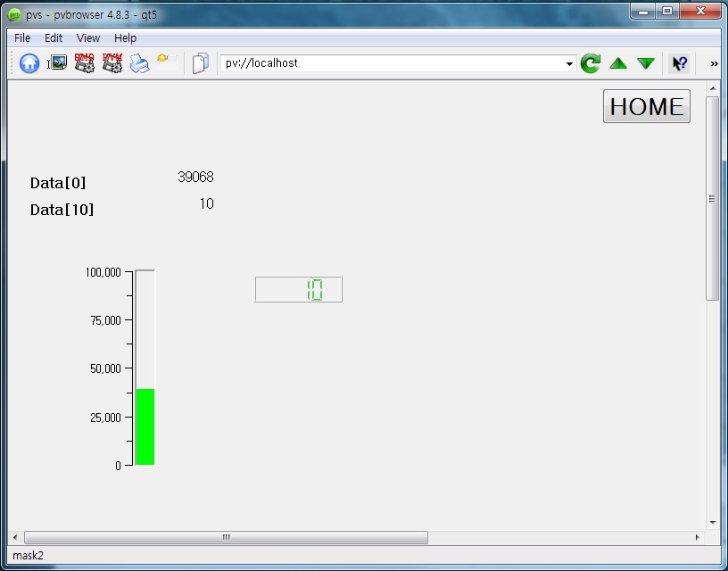
Task: Open the File menu
Action: coord(21,37)
